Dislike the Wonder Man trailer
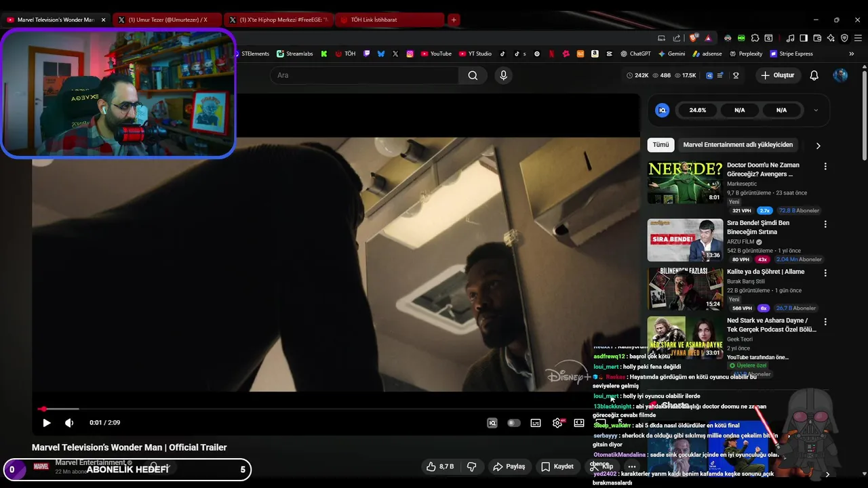 (x=472, y=466)
